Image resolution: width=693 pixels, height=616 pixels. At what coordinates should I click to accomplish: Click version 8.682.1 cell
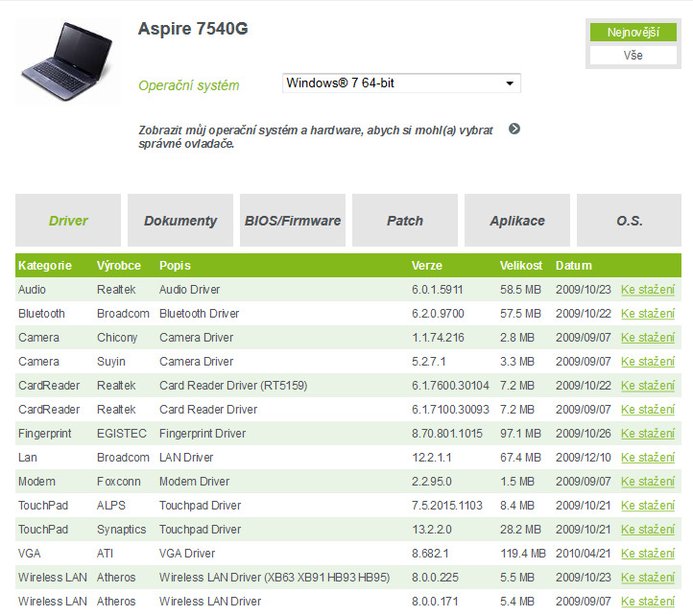coord(430,554)
